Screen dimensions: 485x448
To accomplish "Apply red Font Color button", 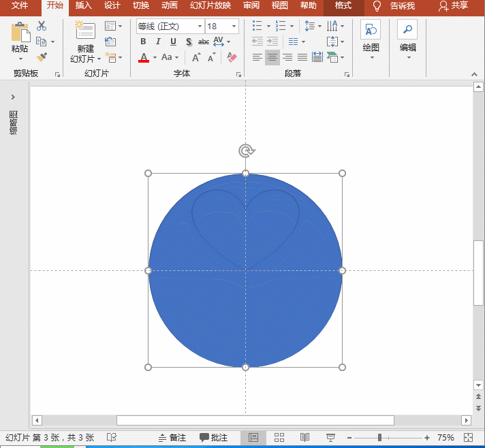I will 144,57.
